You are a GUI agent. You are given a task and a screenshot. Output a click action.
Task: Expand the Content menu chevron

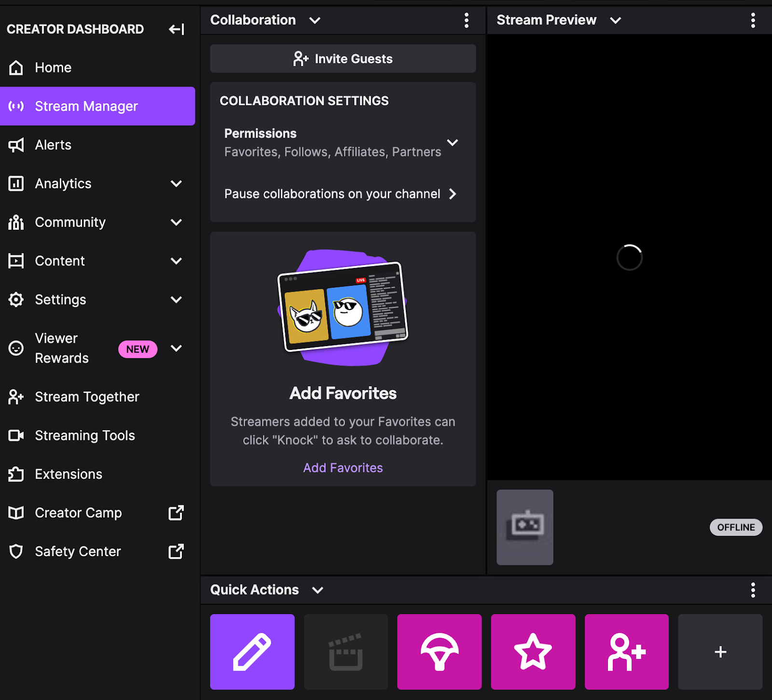coord(177,261)
